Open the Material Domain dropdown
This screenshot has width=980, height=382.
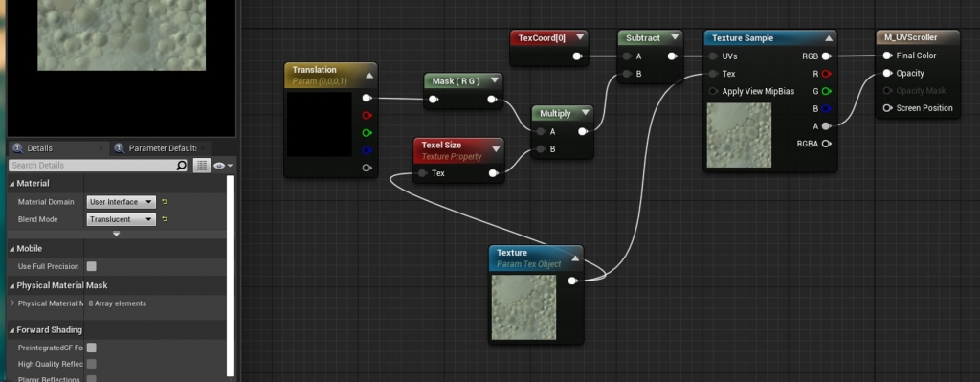point(122,202)
